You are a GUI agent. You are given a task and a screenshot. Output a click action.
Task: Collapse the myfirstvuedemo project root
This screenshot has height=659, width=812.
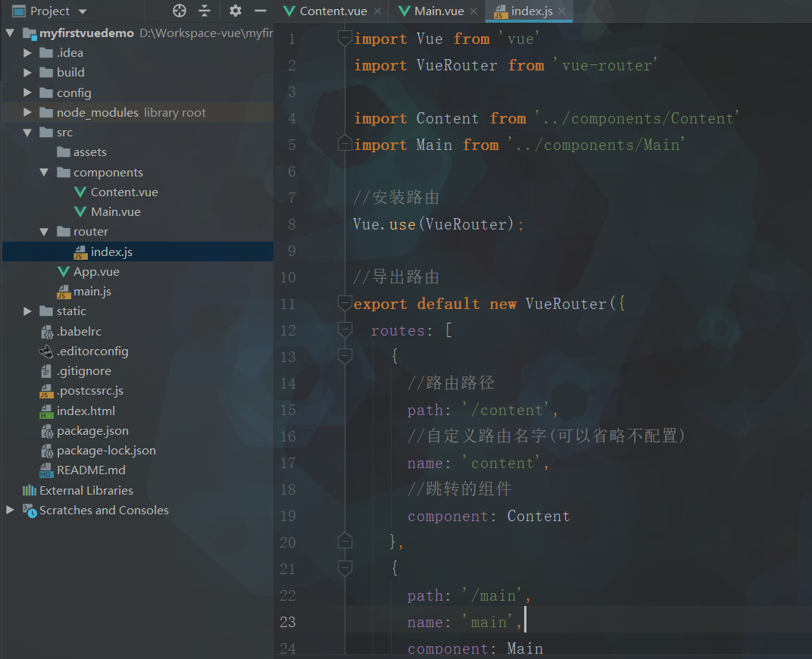(x=10, y=33)
